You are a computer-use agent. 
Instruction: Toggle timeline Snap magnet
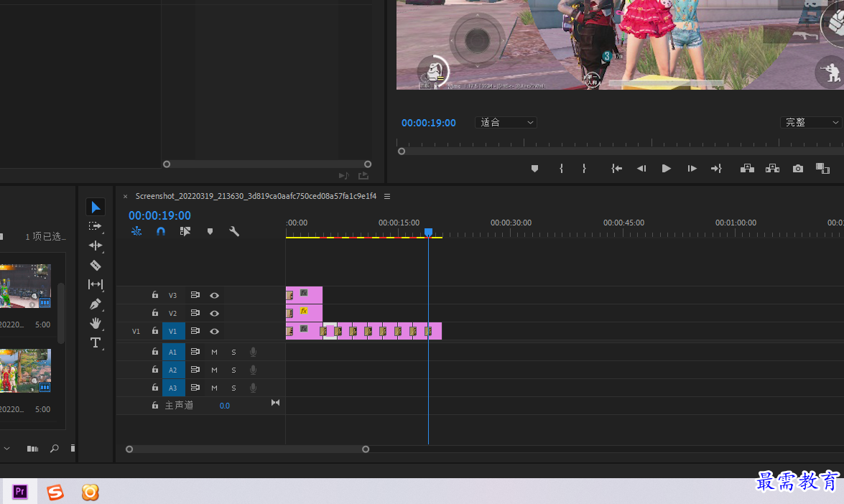click(x=160, y=231)
